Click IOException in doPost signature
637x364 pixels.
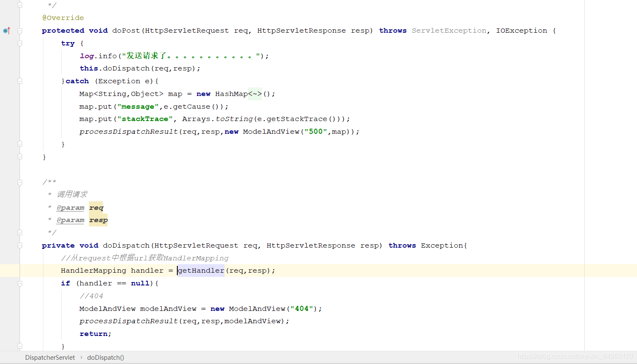(x=522, y=31)
